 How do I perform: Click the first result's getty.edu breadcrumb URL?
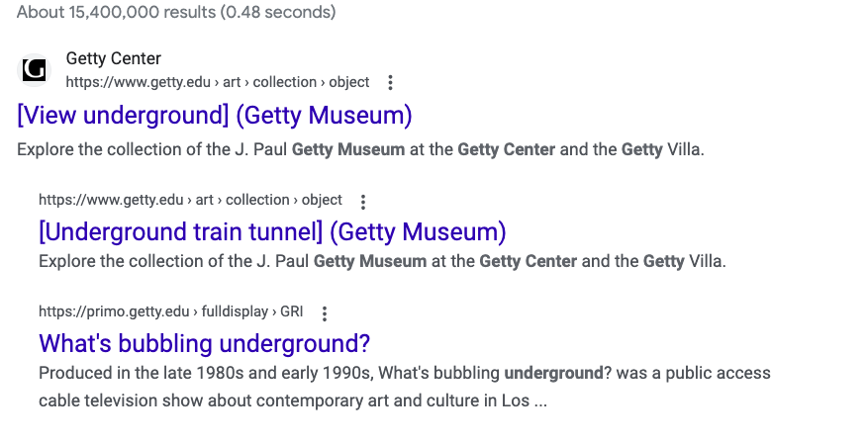pos(218,82)
